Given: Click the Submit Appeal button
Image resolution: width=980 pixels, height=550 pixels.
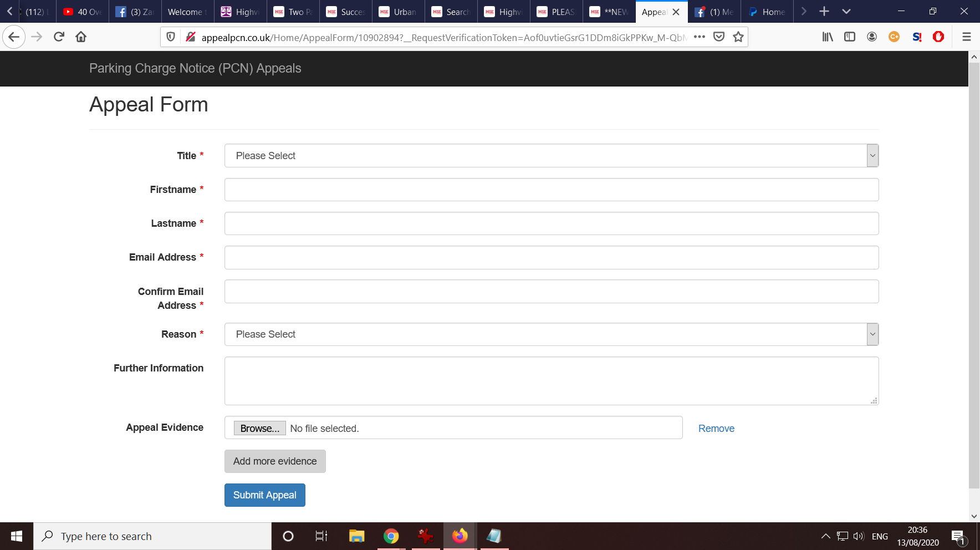Looking at the screenshot, I should (264, 495).
